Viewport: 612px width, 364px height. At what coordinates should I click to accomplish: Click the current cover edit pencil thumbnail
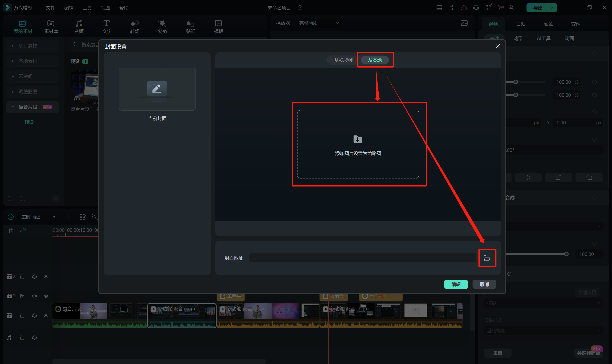point(157,89)
